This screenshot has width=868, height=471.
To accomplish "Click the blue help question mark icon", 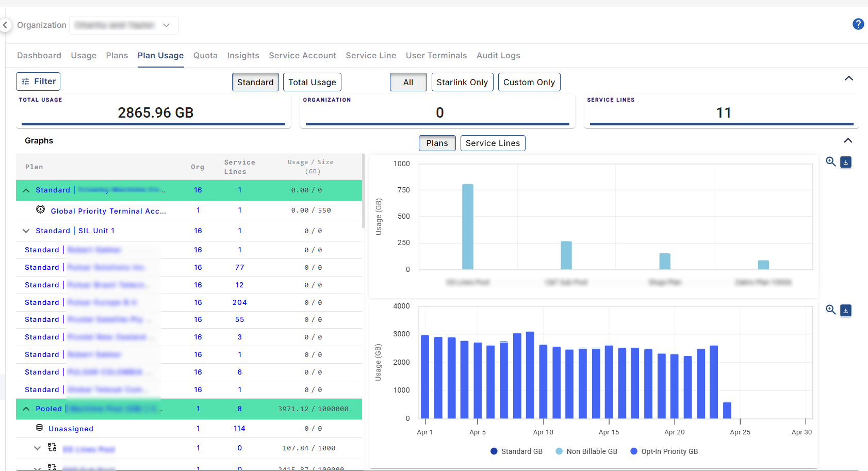I will pos(858,24).
